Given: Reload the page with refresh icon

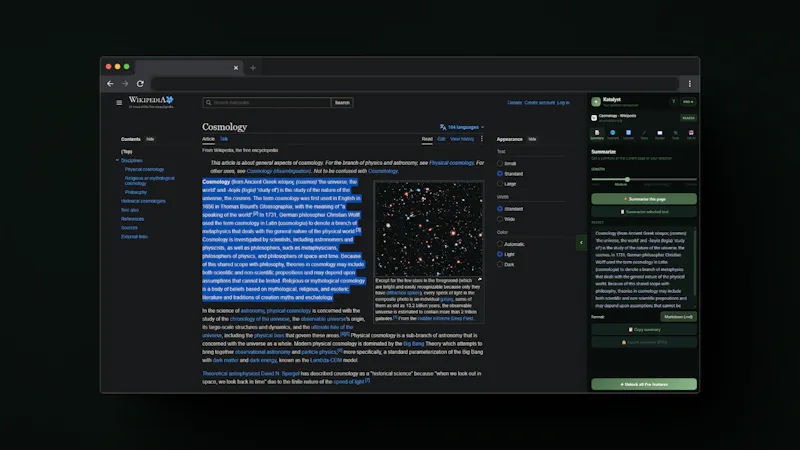Looking at the screenshot, I should click(140, 84).
